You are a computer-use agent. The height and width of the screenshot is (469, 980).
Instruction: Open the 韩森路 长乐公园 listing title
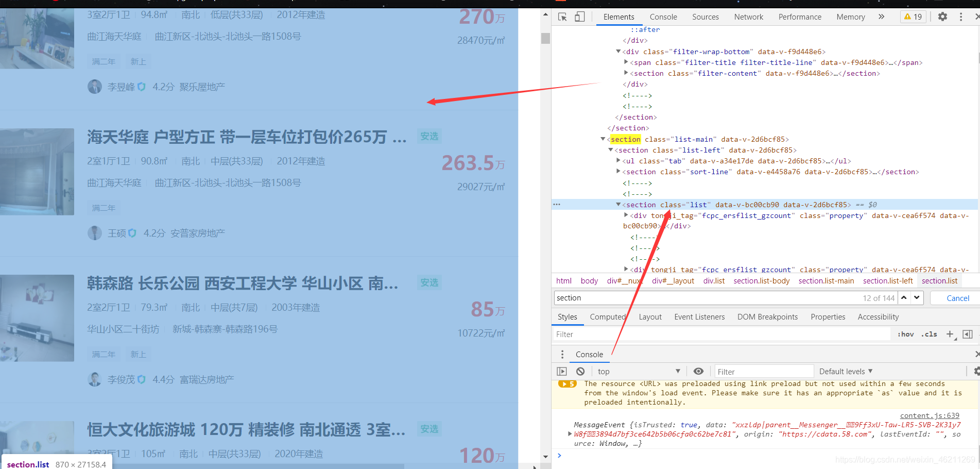[243, 283]
